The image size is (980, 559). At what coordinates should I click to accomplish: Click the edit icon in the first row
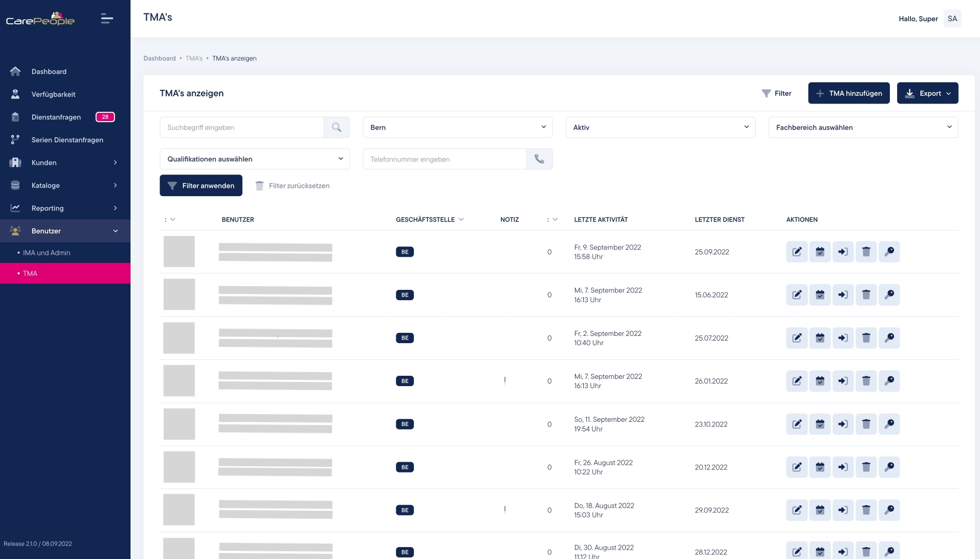point(797,252)
